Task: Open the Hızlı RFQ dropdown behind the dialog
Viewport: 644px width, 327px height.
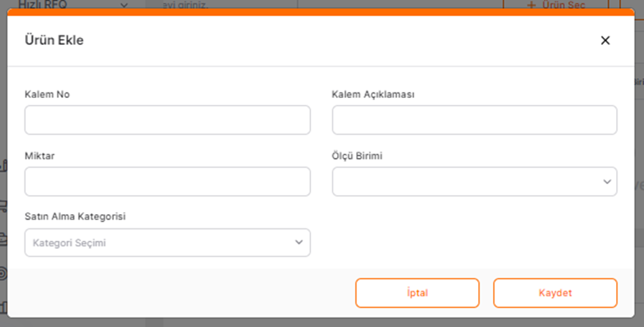Action: point(73,5)
